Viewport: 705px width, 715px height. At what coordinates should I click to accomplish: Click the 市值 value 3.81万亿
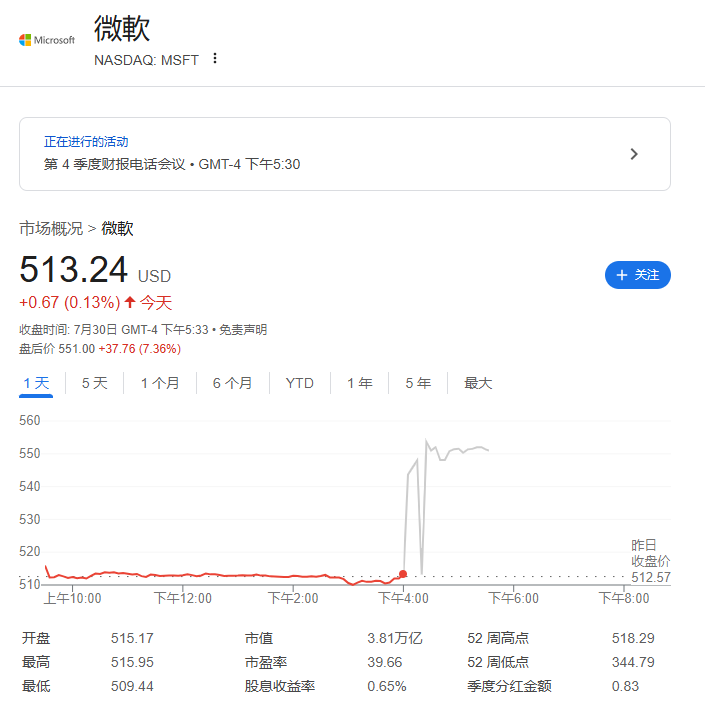(x=395, y=638)
